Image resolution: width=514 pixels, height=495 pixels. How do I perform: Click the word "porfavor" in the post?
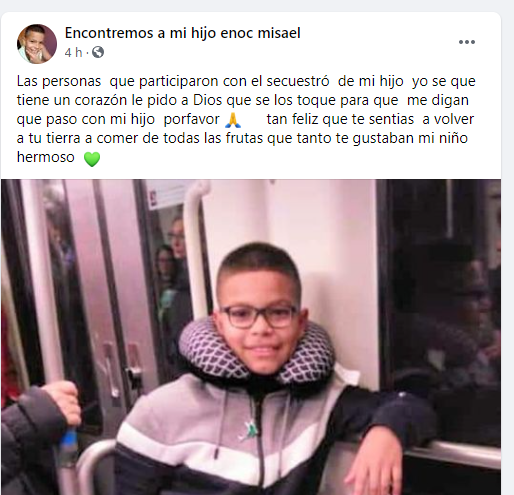click(191, 119)
